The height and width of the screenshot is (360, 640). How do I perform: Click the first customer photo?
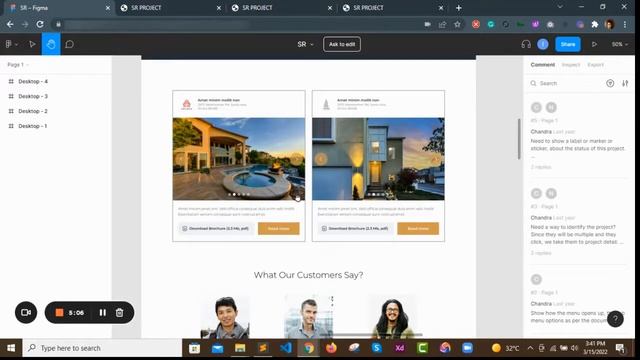click(x=225, y=318)
